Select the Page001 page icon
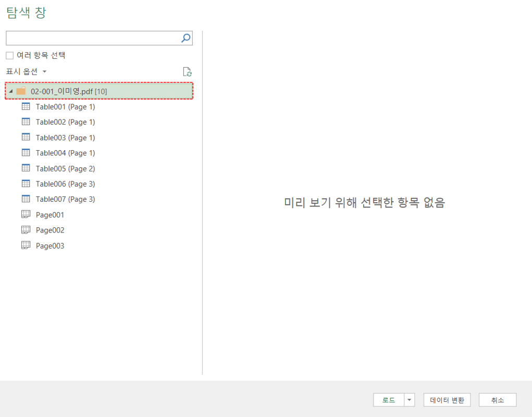Image resolution: width=532 pixels, height=417 pixels. pyautogui.click(x=27, y=214)
